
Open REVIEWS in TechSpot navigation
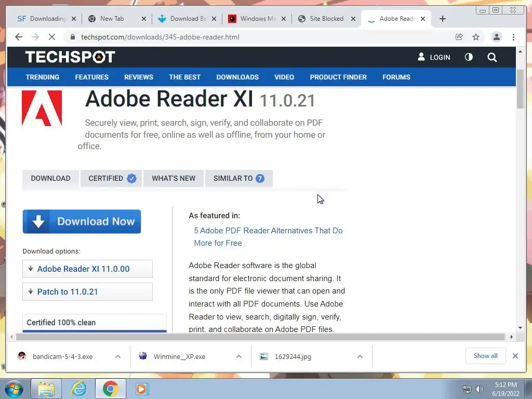click(x=139, y=77)
